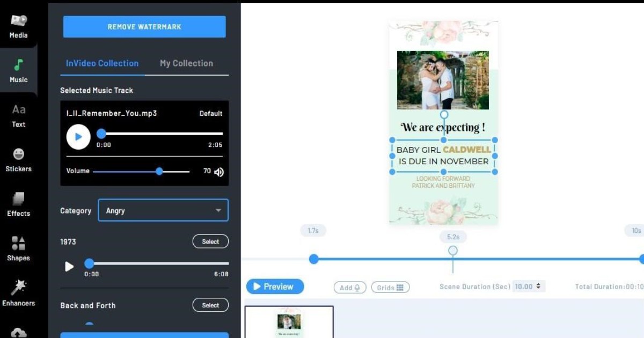Screen dimensions: 644x338
Task: Open the Enhancers magic wand icon
Action: (x=18, y=288)
